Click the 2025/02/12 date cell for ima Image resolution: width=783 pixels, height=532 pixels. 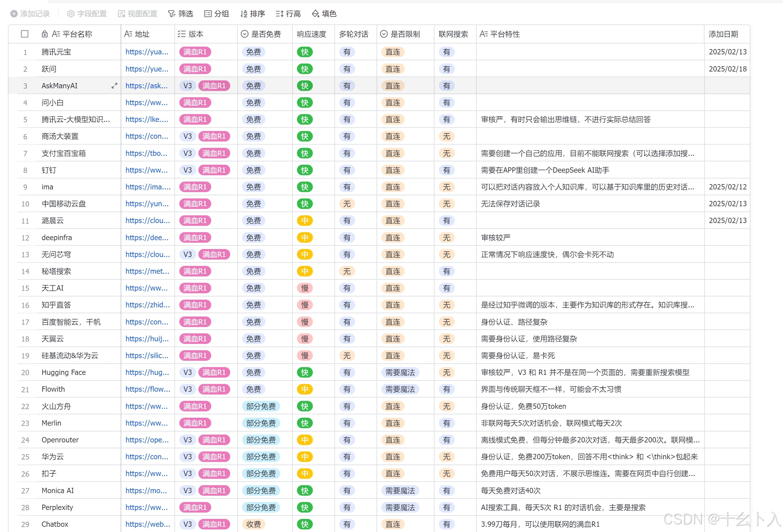click(727, 187)
